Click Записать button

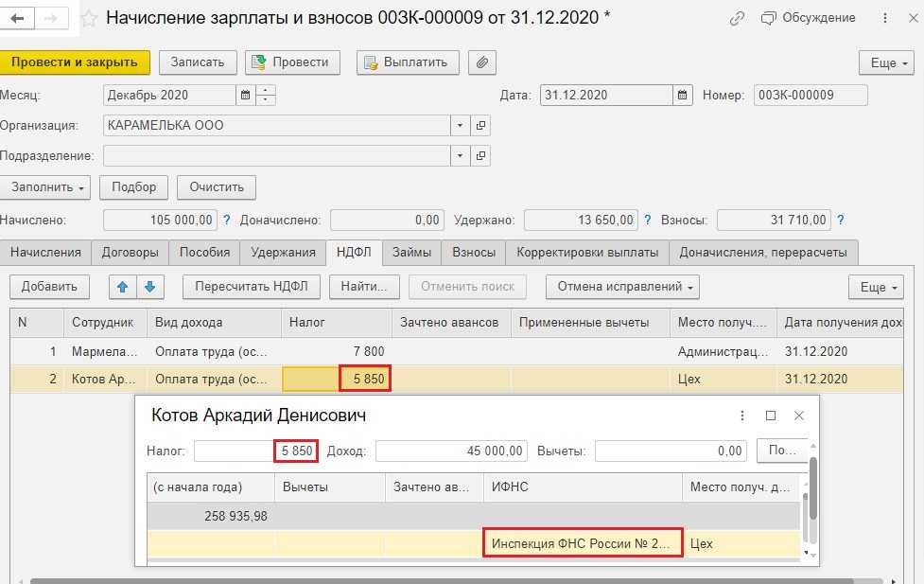pyautogui.click(x=198, y=62)
